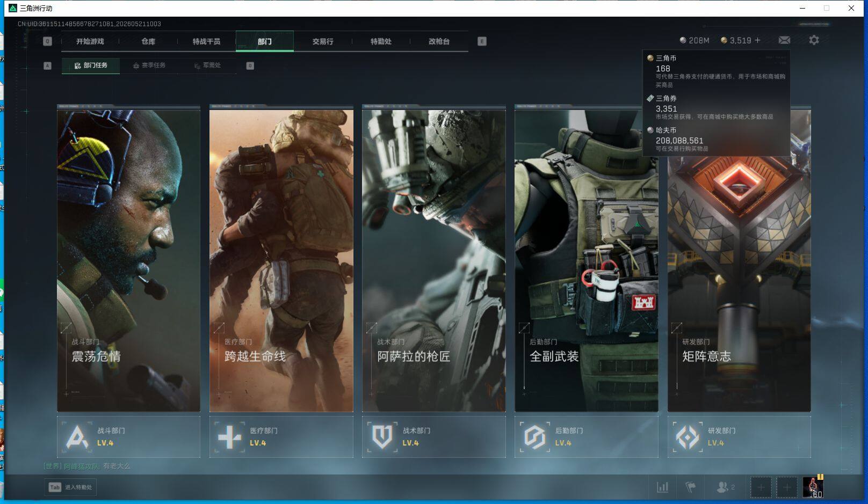Click the 战术部门 LV.4 level text
This screenshot has height=504, width=868.
pos(410,443)
